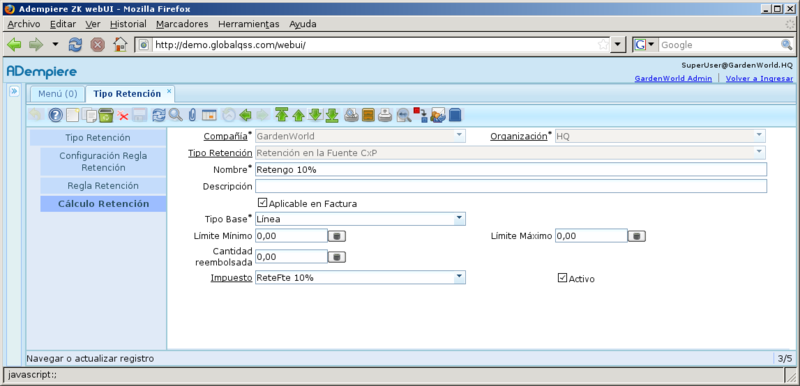The height and width of the screenshot is (386, 800).
Task: Open Product Info blue book icon
Action: (x=455, y=116)
